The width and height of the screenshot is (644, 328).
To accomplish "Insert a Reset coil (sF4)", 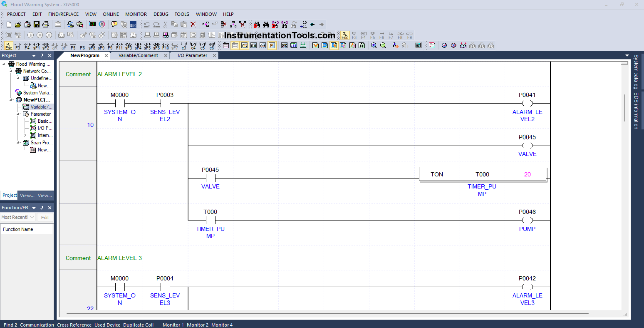I will click(138, 46).
